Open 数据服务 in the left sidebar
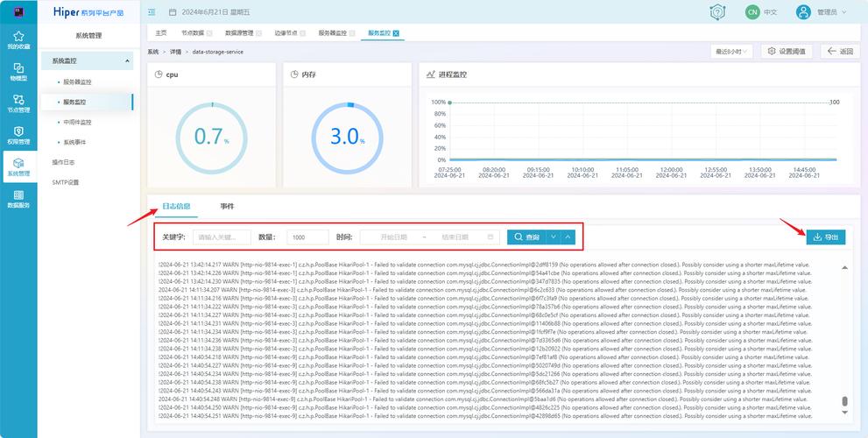The height and width of the screenshot is (438, 868). pyautogui.click(x=18, y=199)
